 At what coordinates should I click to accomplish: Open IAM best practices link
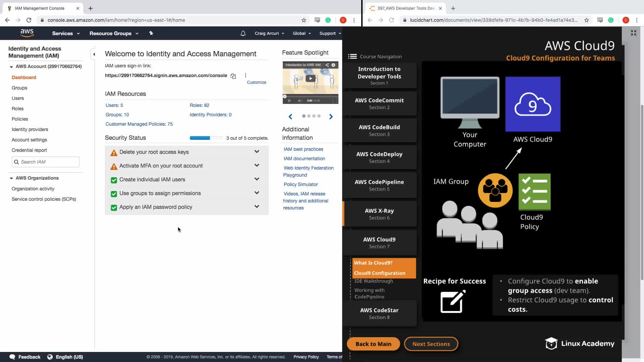tap(303, 149)
